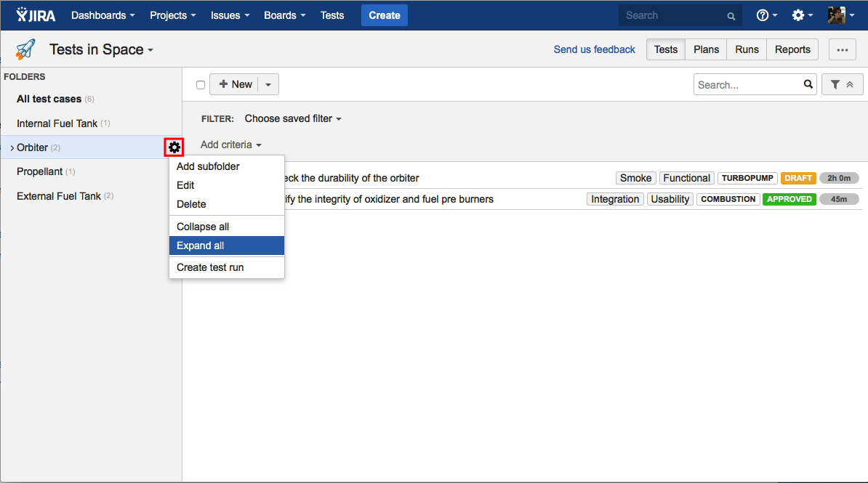Open the Send us feedback link

point(594,49)
